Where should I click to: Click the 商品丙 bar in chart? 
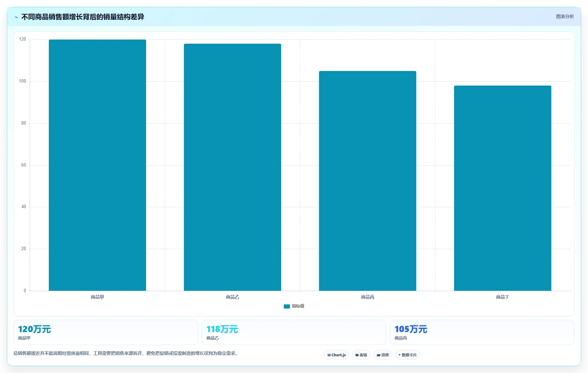click(x=368, y=181)
